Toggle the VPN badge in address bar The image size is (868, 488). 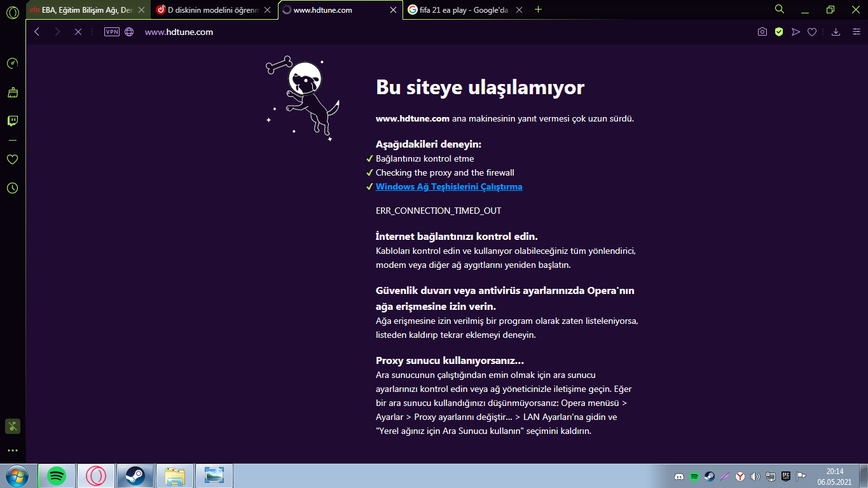pyautogui.click(x=112, y=32)
